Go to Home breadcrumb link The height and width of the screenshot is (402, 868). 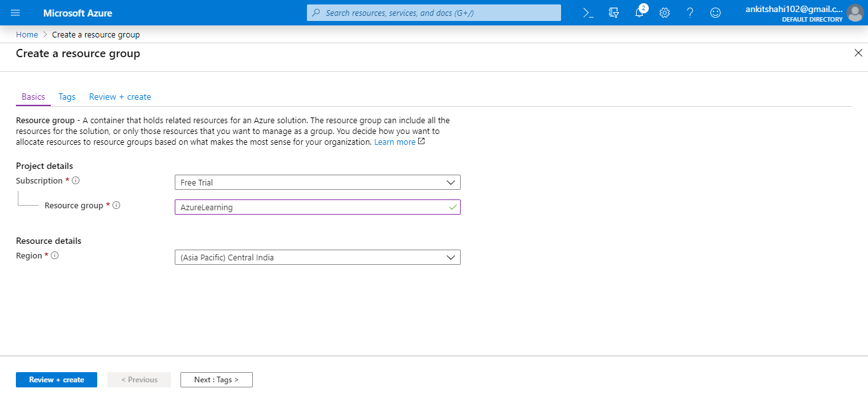pyautogui.click(x=27, y=34)
